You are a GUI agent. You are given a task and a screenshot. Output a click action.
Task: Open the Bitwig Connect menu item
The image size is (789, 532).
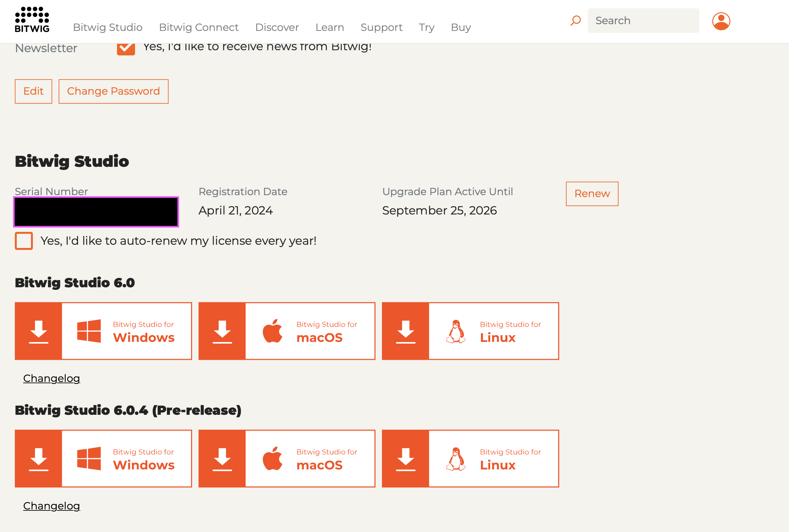(x=199, y=27)
